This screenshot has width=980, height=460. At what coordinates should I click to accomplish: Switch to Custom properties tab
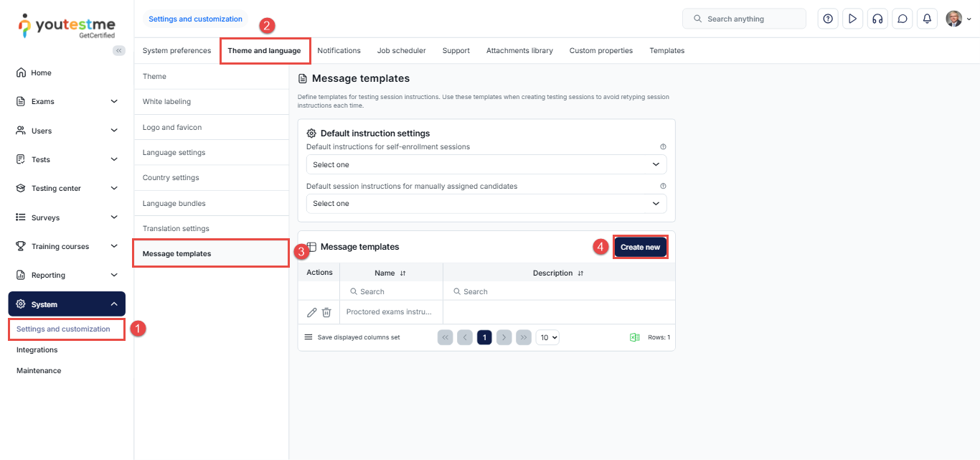click(601, 50)
